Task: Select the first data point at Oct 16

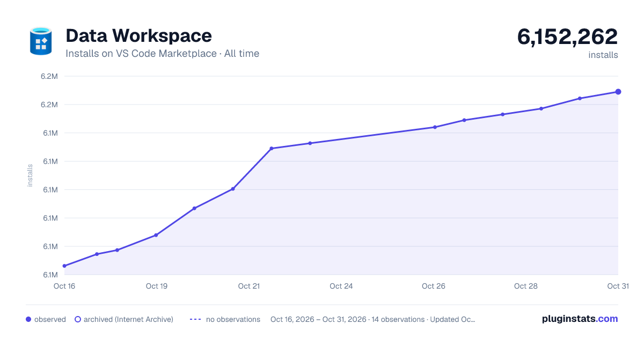Action: (x=64, y=266)
